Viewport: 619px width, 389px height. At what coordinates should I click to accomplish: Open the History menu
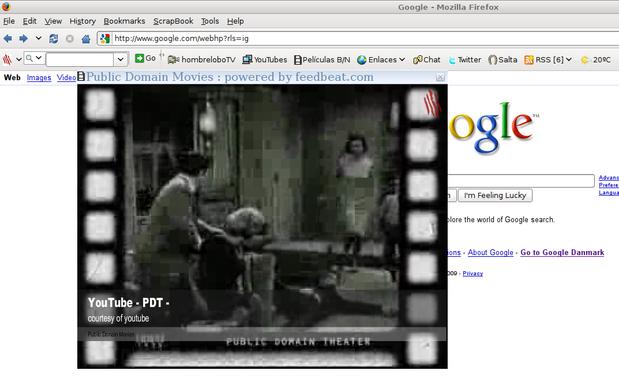83,21
